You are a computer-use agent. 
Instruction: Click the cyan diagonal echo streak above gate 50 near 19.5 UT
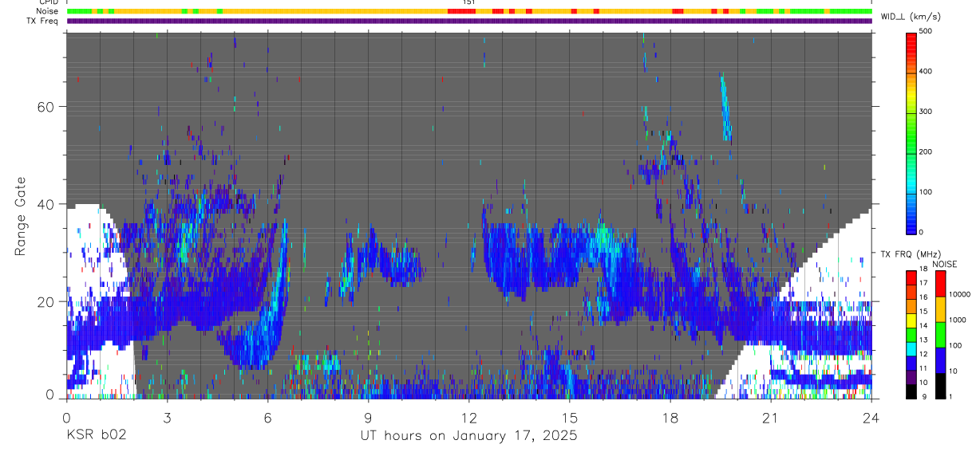click(725, 107)
